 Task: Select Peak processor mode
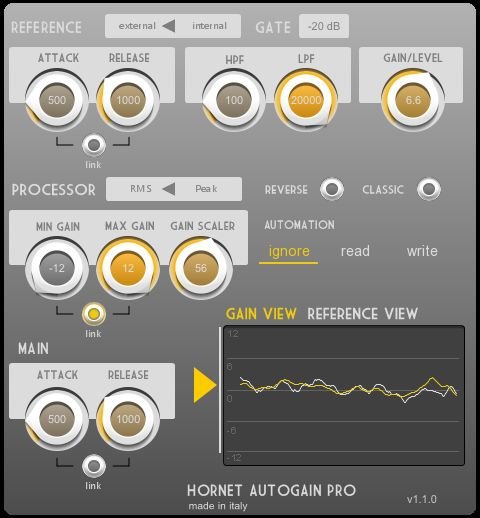point(206,189)
